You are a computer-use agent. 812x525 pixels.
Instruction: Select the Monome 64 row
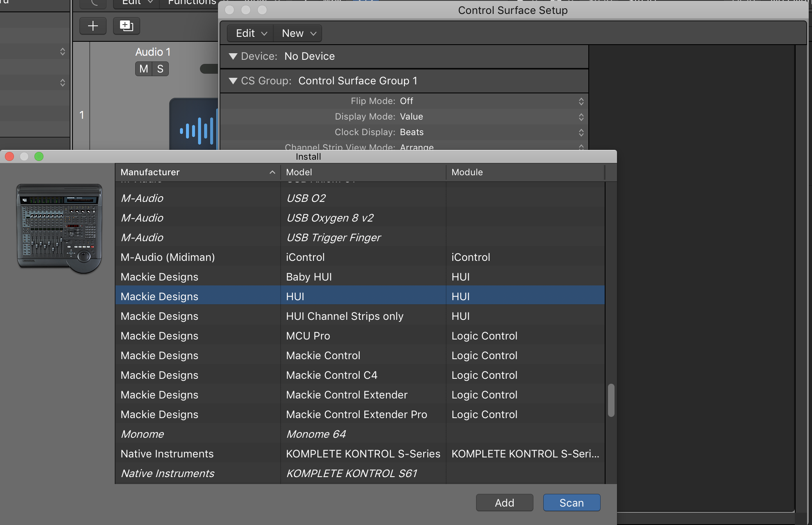[x=360, y=434]
